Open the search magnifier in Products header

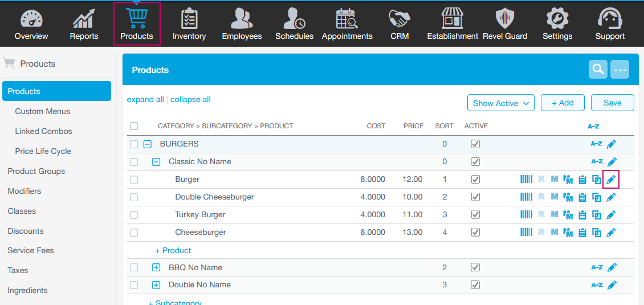(x=598, y=70)
